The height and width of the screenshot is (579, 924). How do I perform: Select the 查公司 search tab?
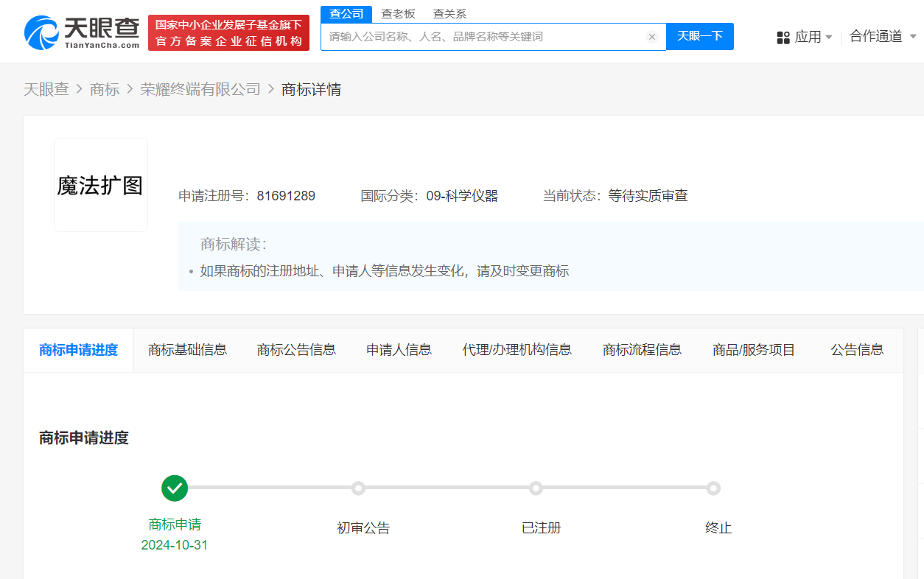[346, 14]
